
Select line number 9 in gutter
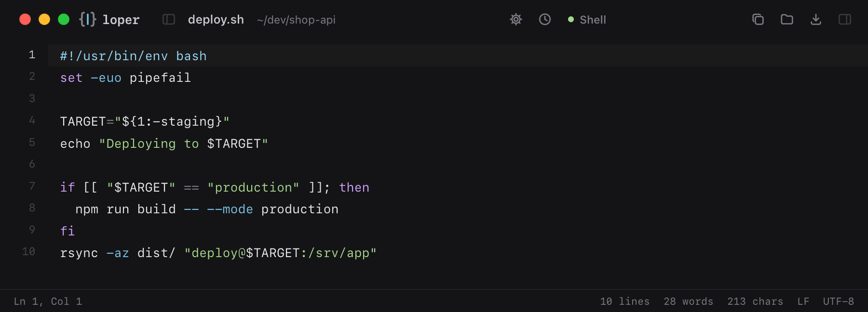[x=32, y=230]
